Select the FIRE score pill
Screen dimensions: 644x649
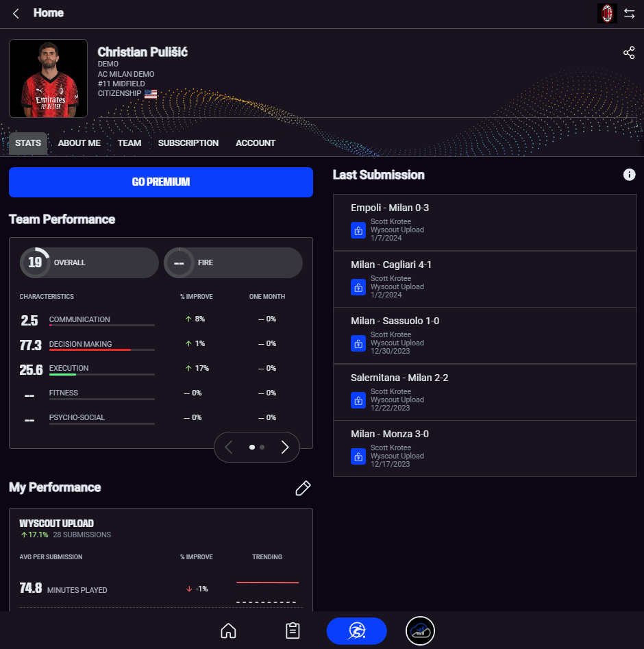(x=233, y=263)
